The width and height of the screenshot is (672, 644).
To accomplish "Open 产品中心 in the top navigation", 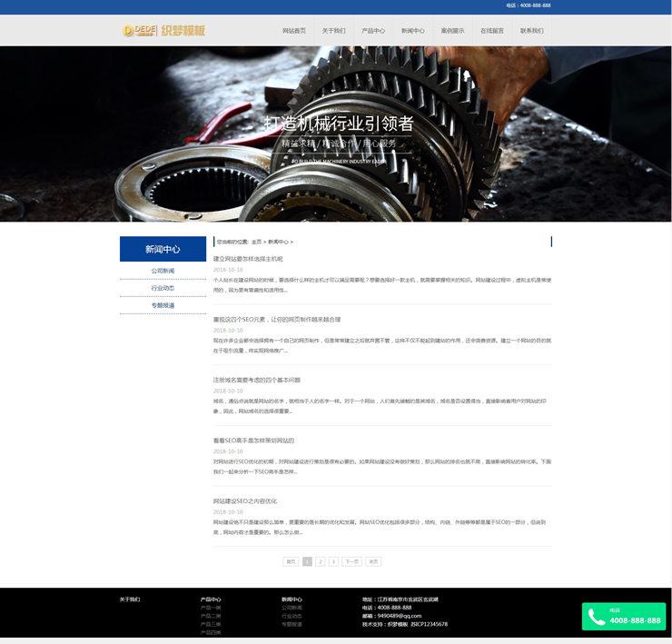I will click(x=373, y=31).
